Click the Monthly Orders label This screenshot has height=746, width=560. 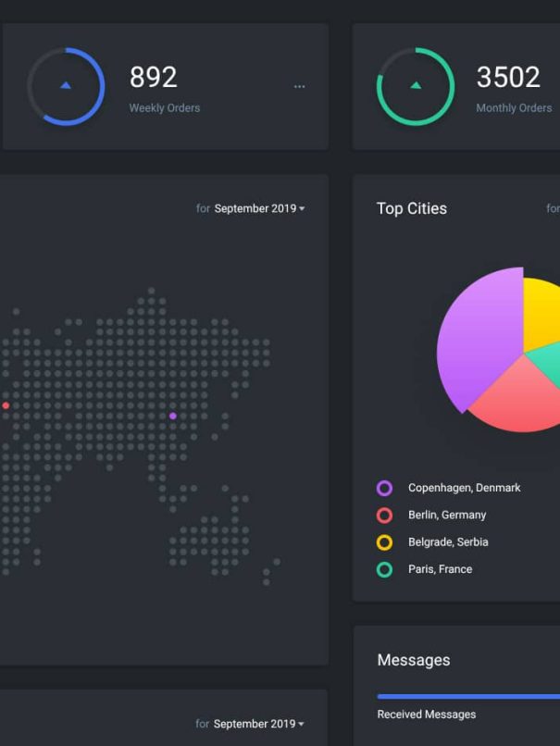coord(515,108)
